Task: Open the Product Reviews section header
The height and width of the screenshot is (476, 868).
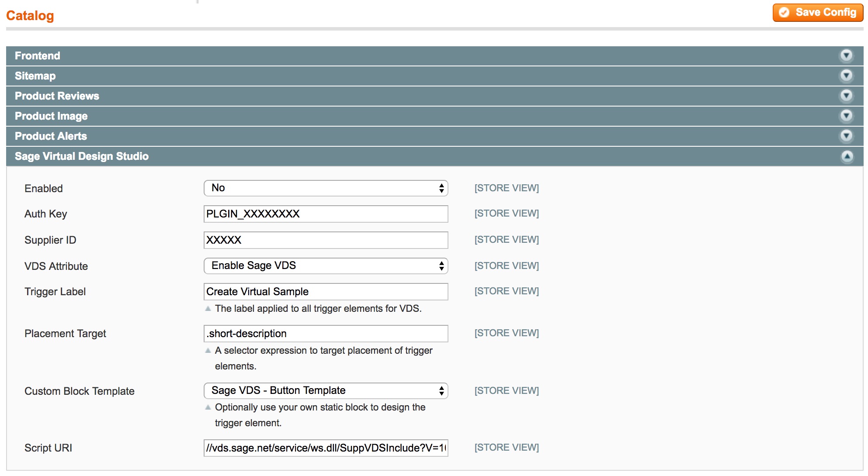Action: [434, 96]
